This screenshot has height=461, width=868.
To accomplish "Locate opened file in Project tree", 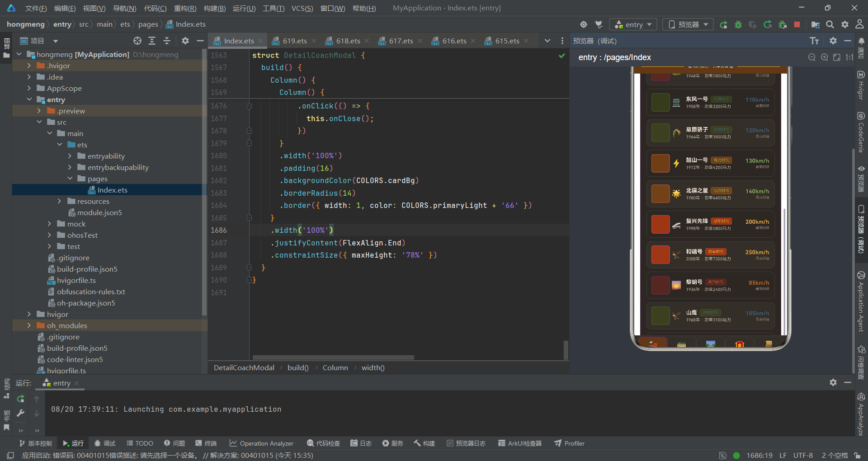I will 137,41.
